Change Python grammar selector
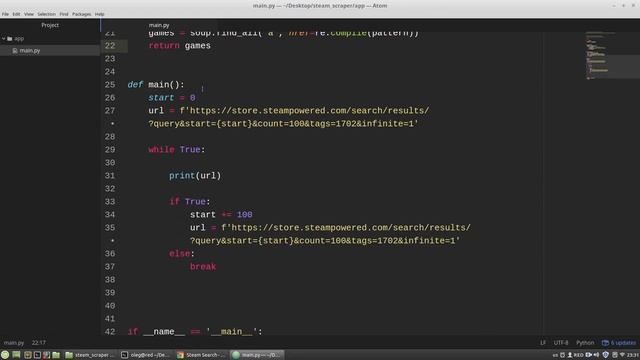 585,343
